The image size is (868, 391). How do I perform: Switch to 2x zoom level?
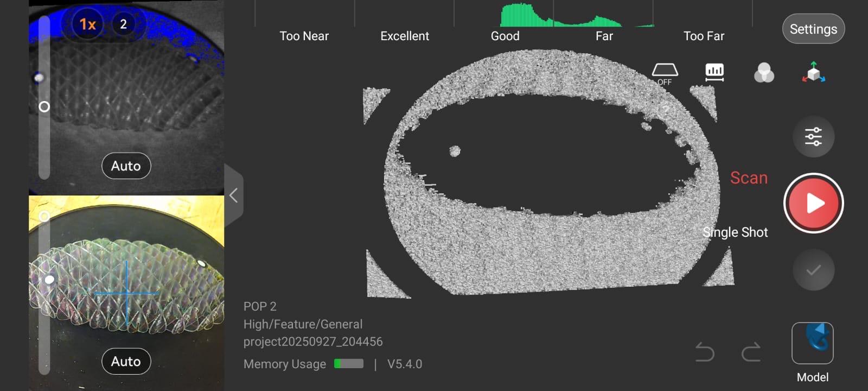(x=123, y=24)
